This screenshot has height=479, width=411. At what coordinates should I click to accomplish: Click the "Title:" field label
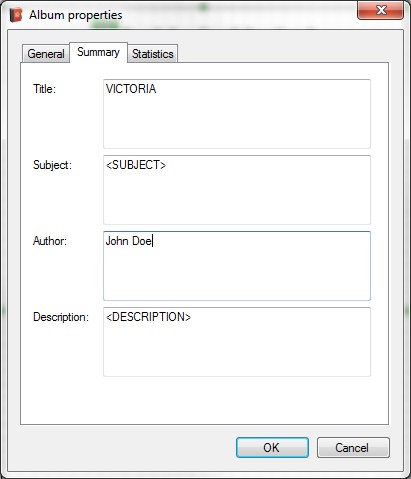(44, 89)
